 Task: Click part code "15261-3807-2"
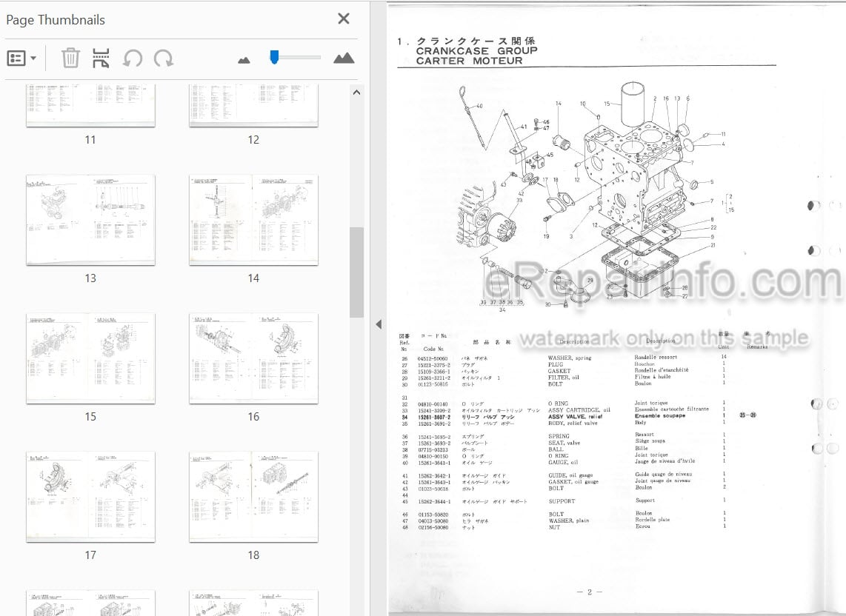click(x=434, y=417)
